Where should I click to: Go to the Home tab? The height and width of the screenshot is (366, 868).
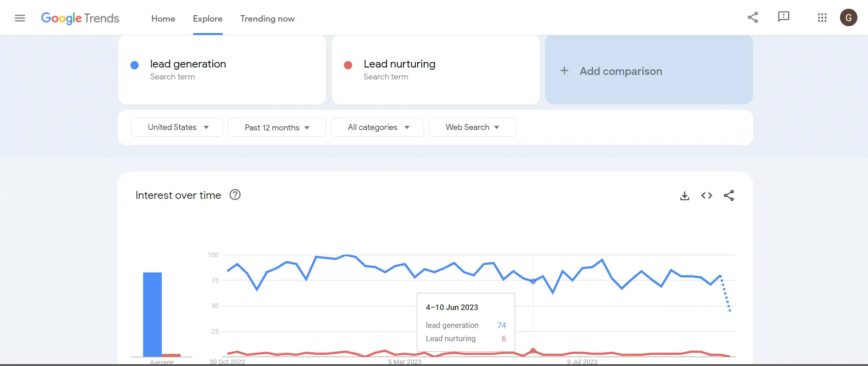tap(163, 19)
